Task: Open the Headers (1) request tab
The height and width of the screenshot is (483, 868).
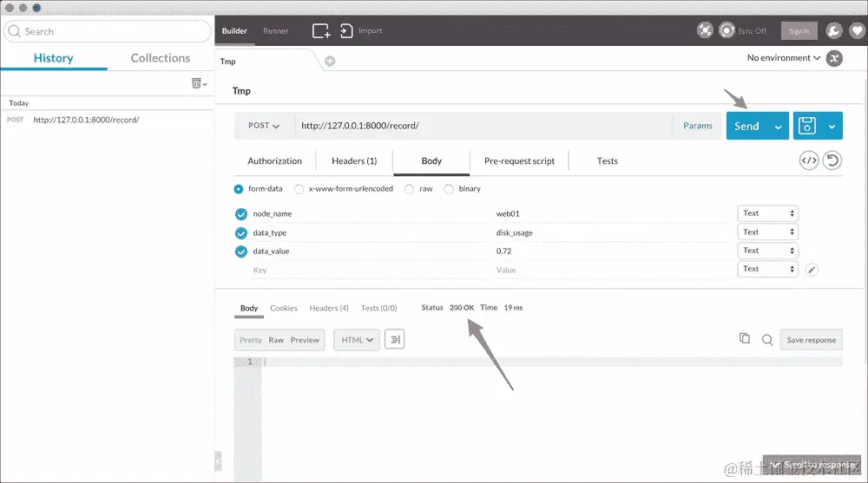Action: pyautogui.click(x=354, y=161)
